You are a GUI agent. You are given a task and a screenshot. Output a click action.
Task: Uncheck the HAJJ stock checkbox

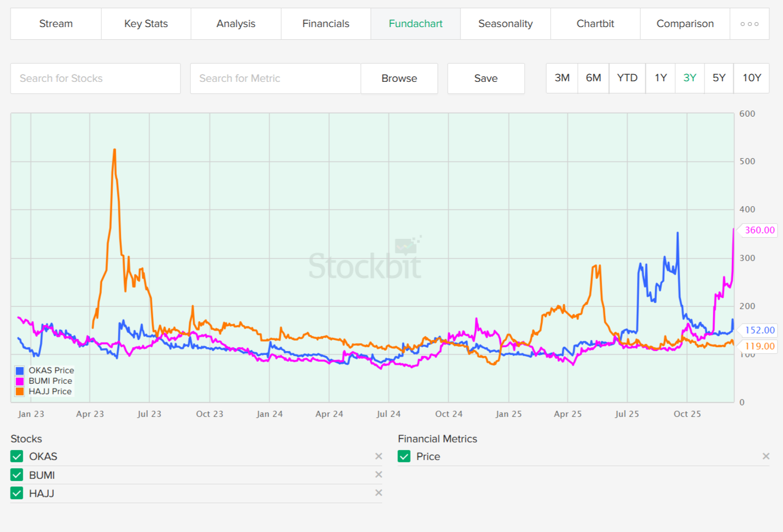click(17, 493)
